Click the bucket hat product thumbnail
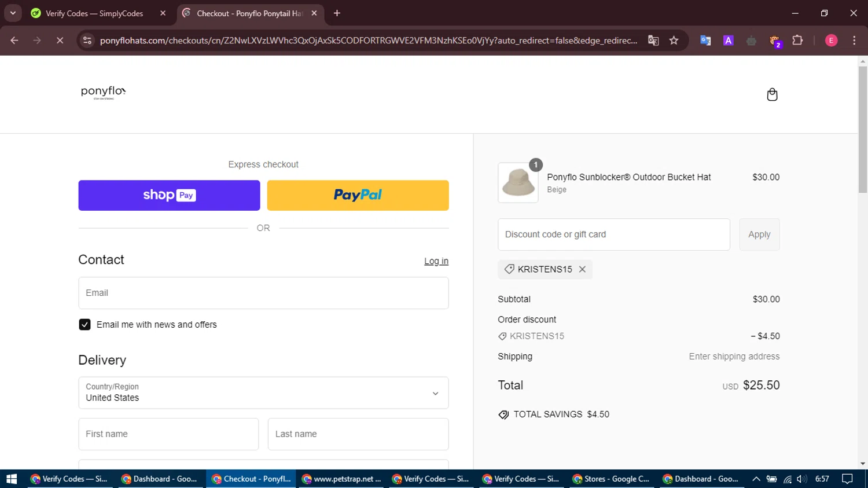Screen dimensions: 868x488 (518, 183)
